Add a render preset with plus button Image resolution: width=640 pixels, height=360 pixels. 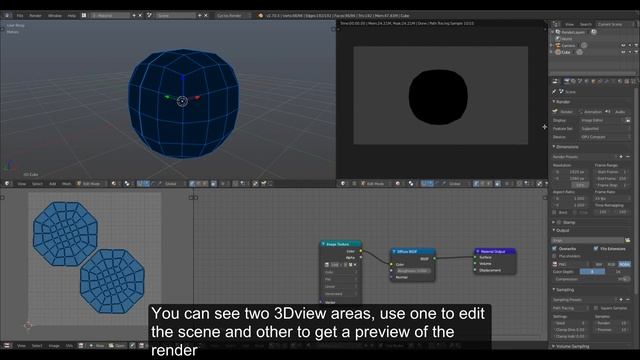click(621, 157)
